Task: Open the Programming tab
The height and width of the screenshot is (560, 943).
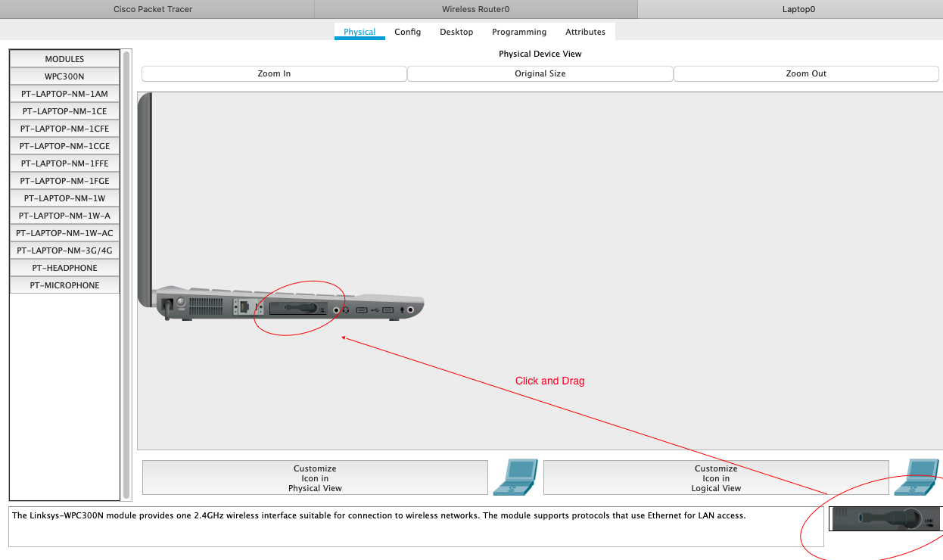Action: point(519,32)
